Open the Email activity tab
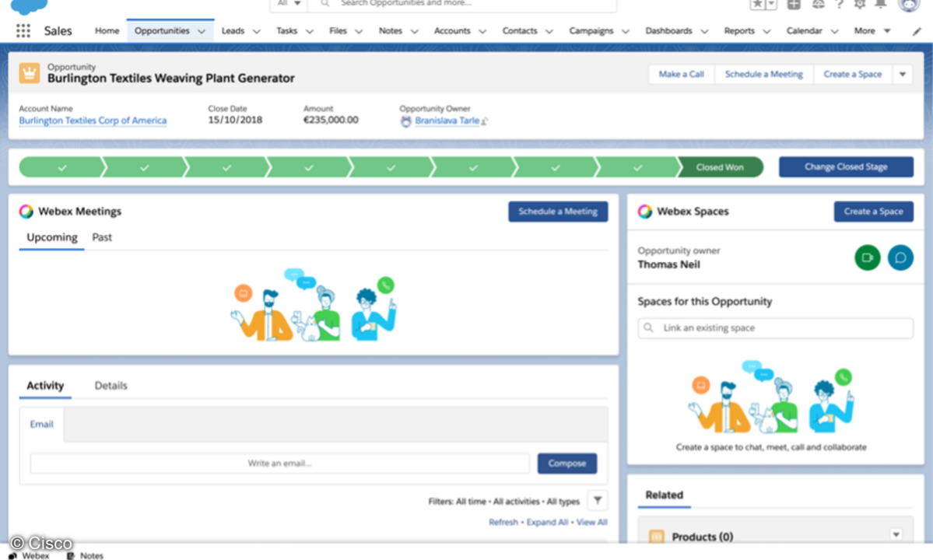The image size is (933, 560). point(42,424)
